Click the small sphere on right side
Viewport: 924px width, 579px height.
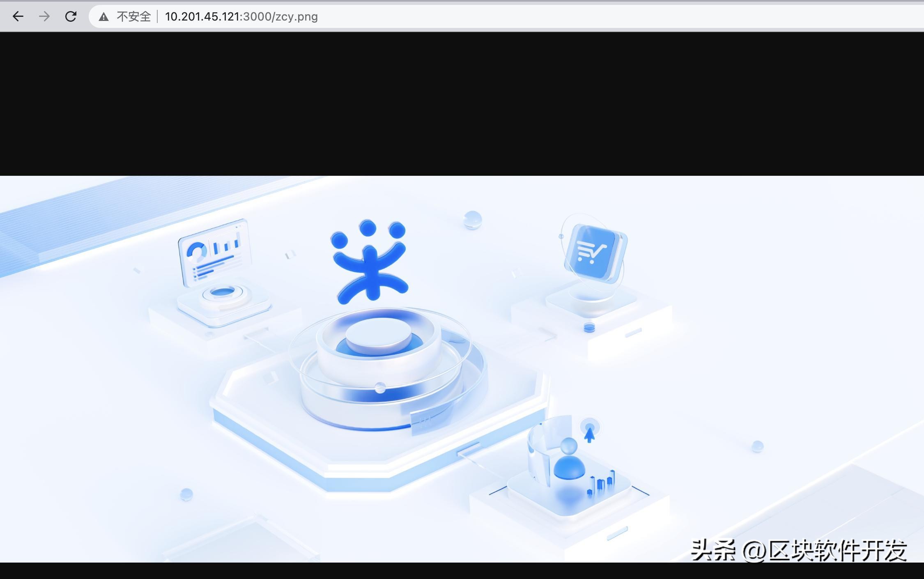point(757,446)
